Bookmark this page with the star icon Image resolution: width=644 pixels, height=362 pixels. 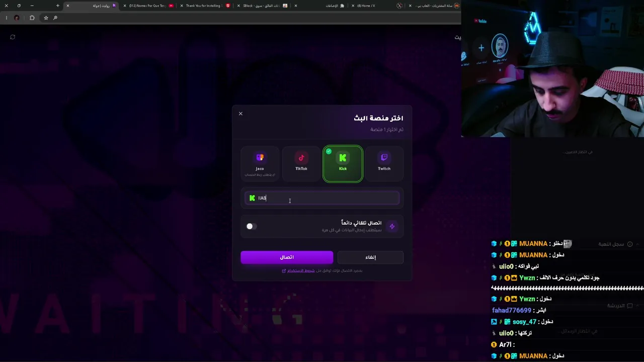46,18
